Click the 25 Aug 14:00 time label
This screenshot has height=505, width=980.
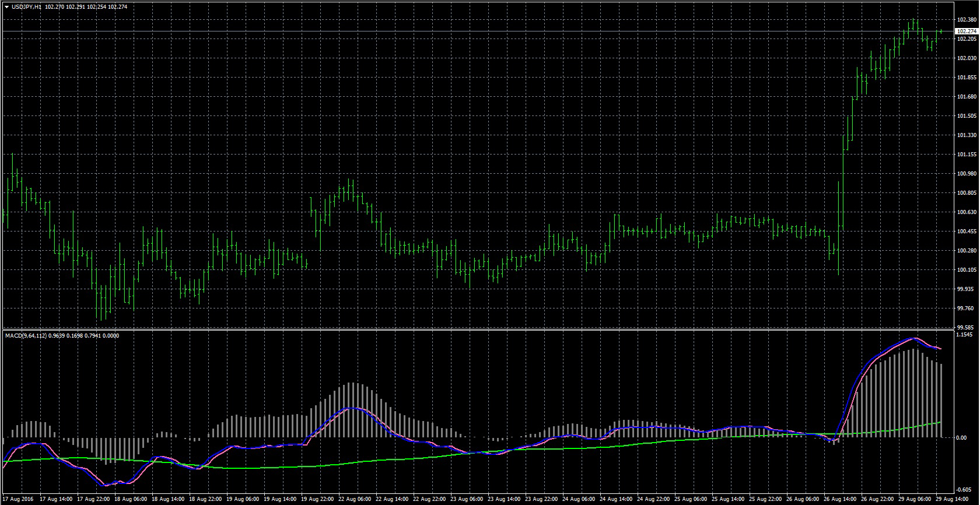tap(729, 500)
